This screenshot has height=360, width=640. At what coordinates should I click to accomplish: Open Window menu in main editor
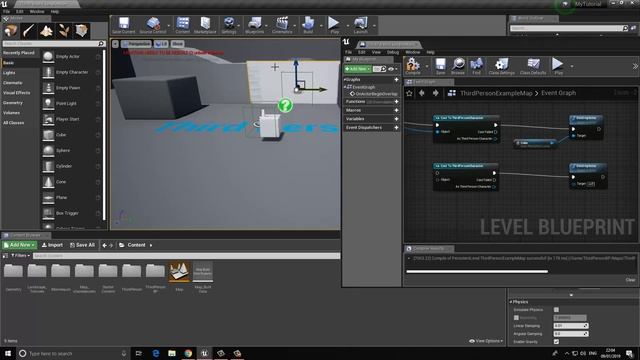37,11
